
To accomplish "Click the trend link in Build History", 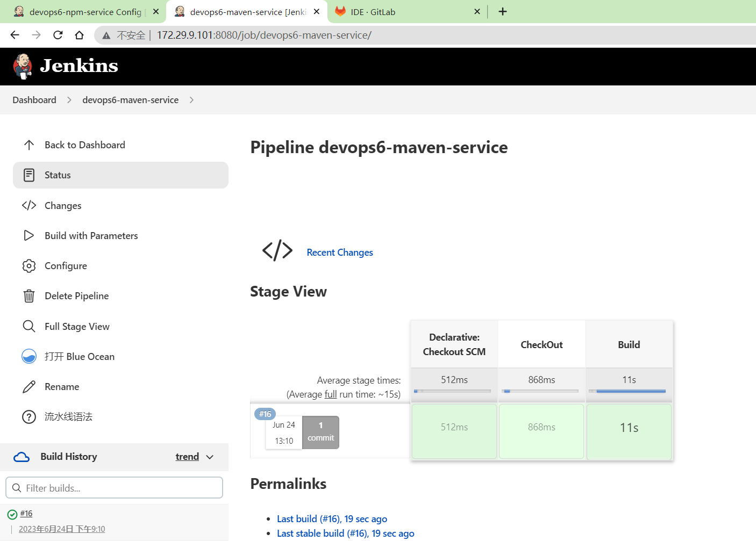I will (x=187, y=457).
